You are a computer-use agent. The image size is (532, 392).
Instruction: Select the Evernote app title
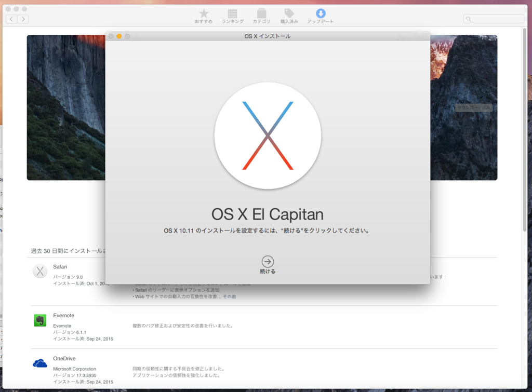click(x=64, y=315)
